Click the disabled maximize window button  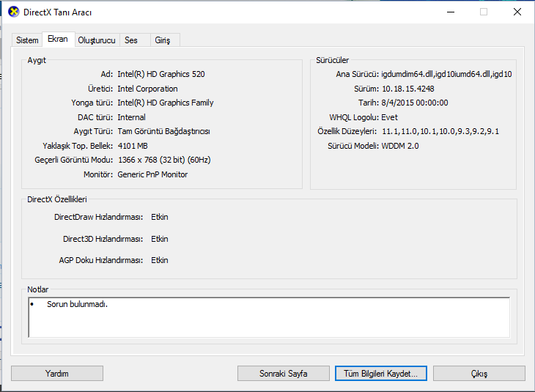click(x=484, y=12)
